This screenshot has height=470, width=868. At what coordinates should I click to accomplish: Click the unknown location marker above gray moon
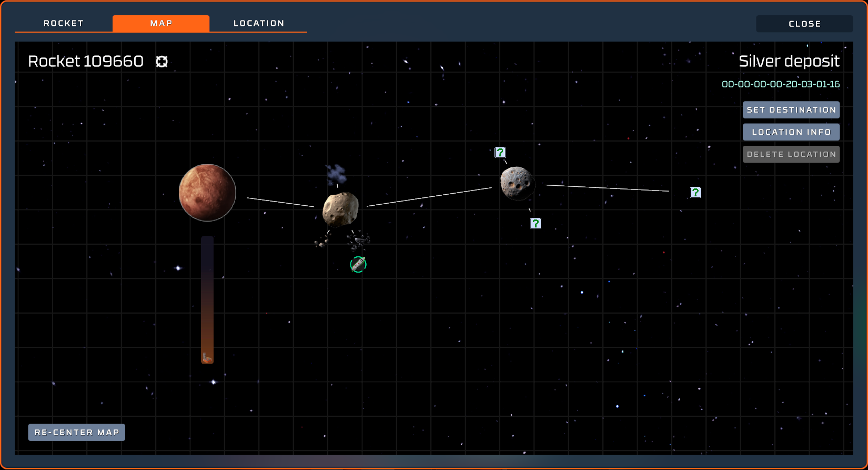click(x=500, y=153)
